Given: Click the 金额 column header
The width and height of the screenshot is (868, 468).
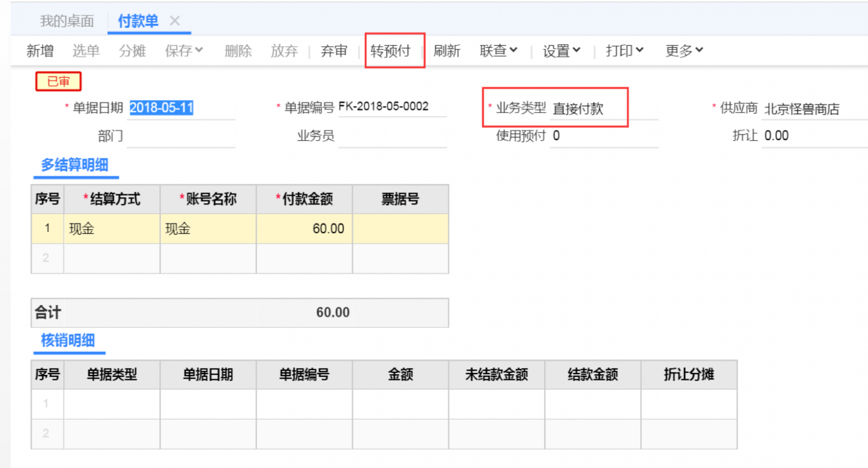Looking at the screenshot, I should pyautogui.click(x=400, y=375).
